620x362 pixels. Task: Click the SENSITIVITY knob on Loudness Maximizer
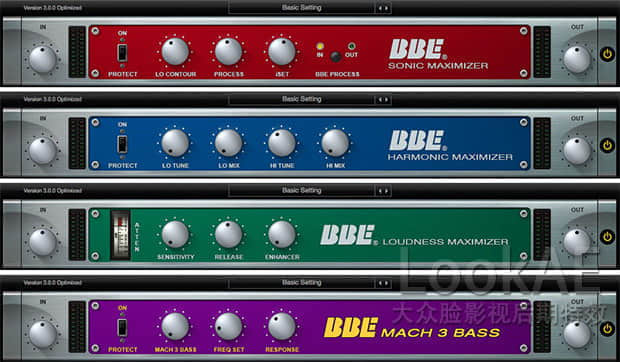pyautogui.click(x=175, y=234)
